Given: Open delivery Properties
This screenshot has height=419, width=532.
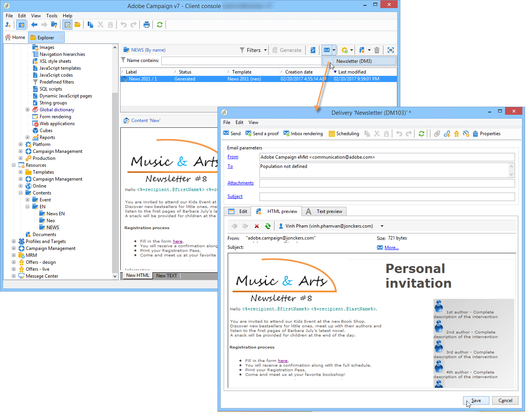Looking at the screenshot, I should tap(487, 134).
